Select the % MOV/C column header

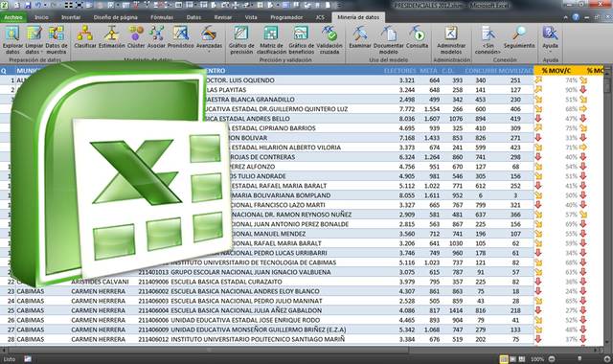(556, 71)
